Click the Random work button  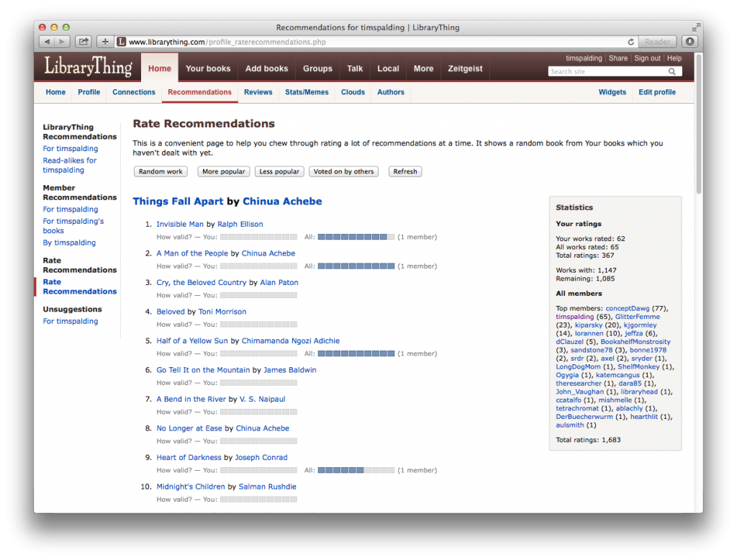(x=160, y=171)
